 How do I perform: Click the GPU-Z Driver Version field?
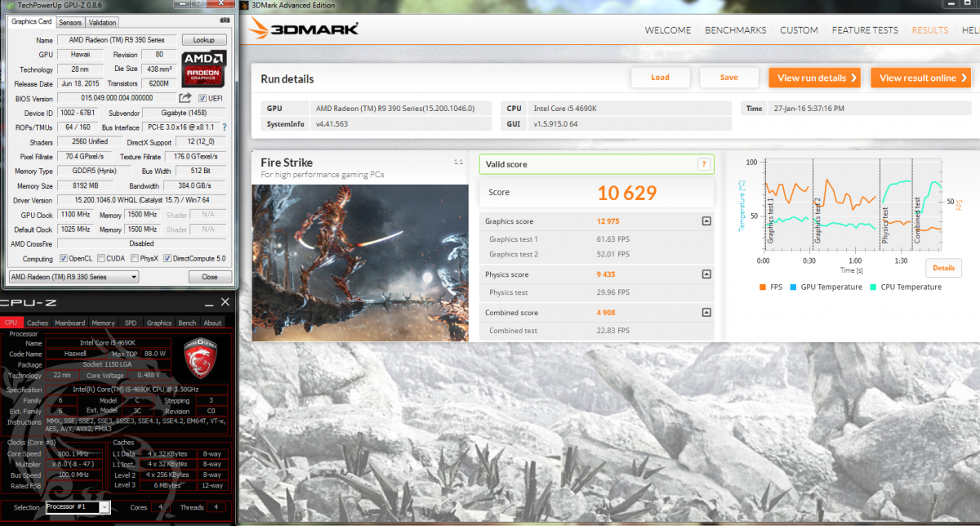click(142, 200)
